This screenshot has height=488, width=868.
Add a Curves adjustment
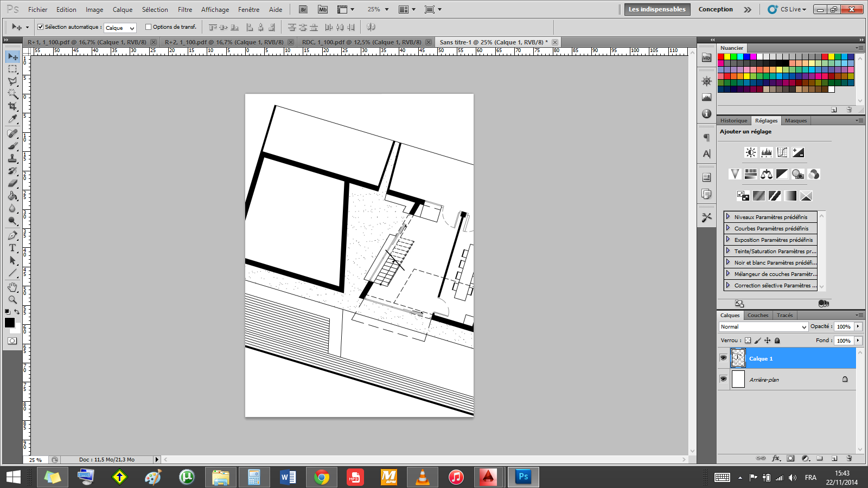782,152
